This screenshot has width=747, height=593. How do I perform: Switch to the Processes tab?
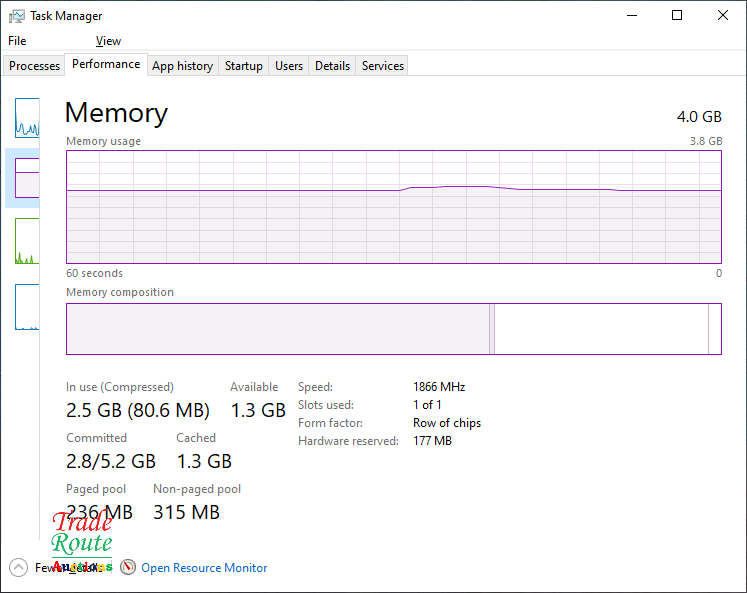pyautogui.click(x=35, y=66)
